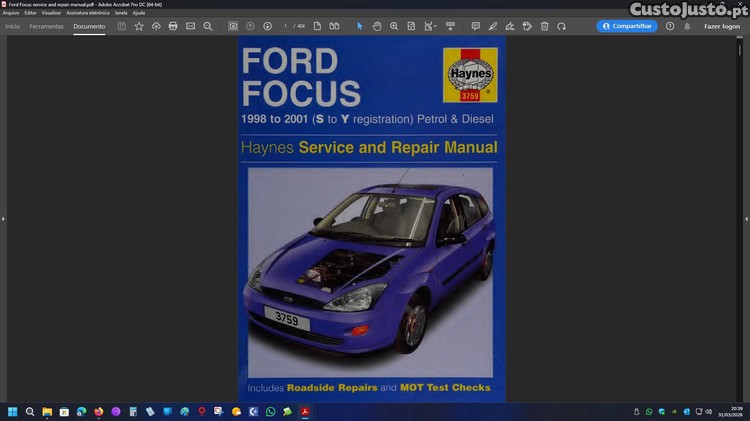Select the highlighter pen tool
This screenshot has width=750, height=421.
click(492, 26)
